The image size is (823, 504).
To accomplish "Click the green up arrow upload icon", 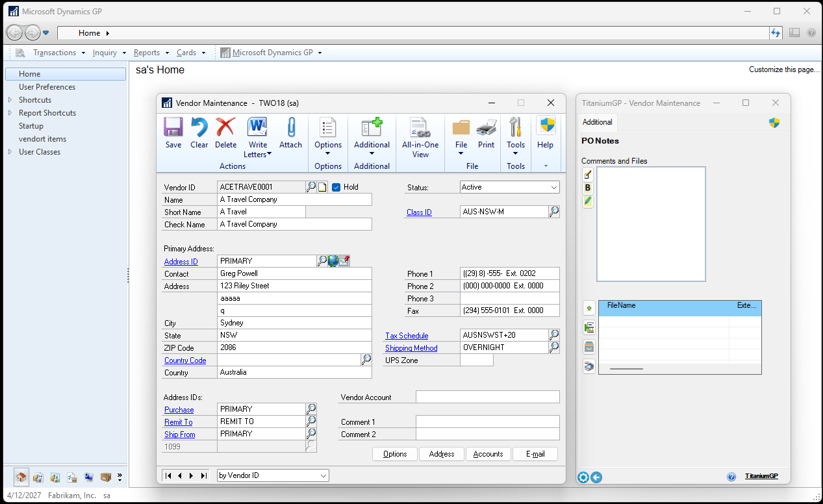I will point(589,308).
